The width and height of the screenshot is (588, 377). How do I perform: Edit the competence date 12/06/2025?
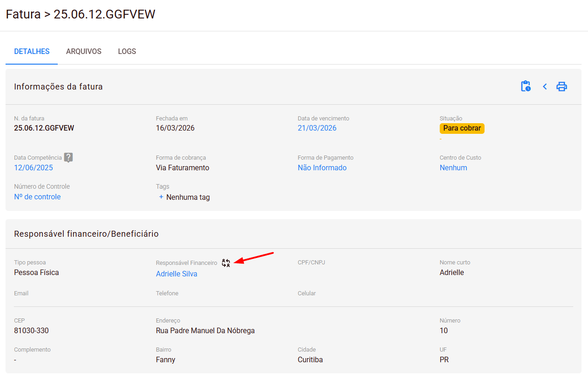click(33, 168)
